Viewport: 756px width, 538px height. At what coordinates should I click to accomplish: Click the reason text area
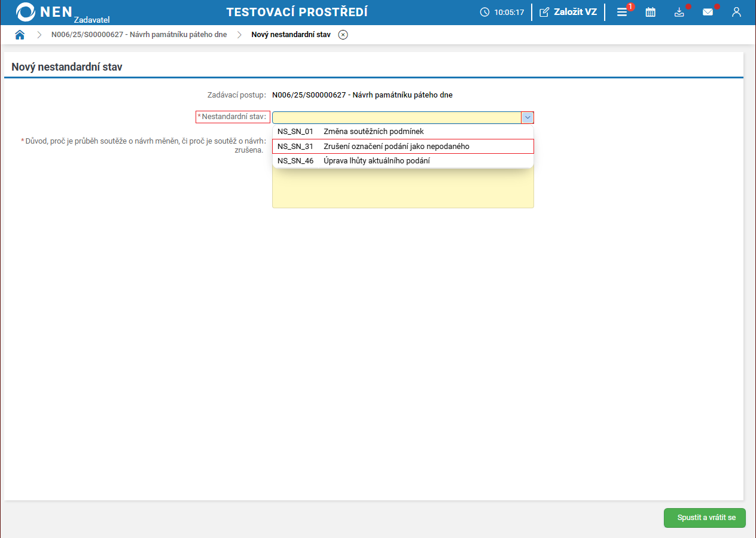click(x=403, y=188)
